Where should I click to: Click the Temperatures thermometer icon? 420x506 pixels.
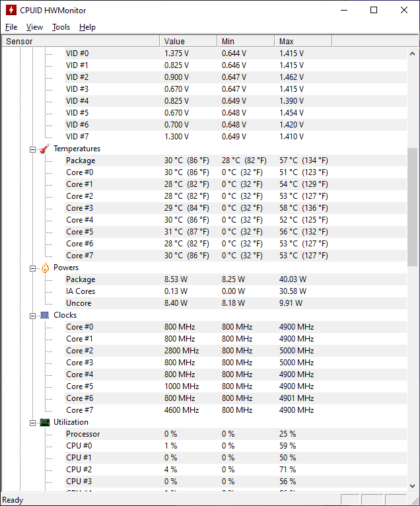[x=45, y=149]
